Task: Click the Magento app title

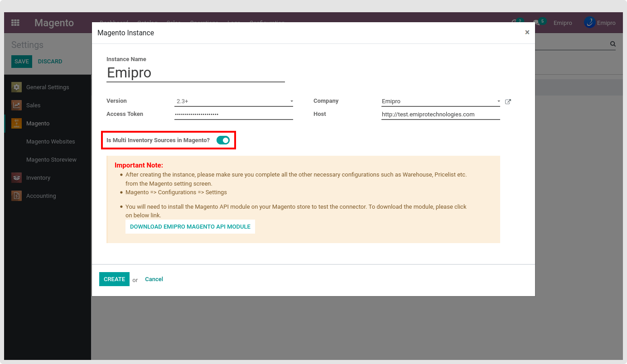Action: click(54, 23)
